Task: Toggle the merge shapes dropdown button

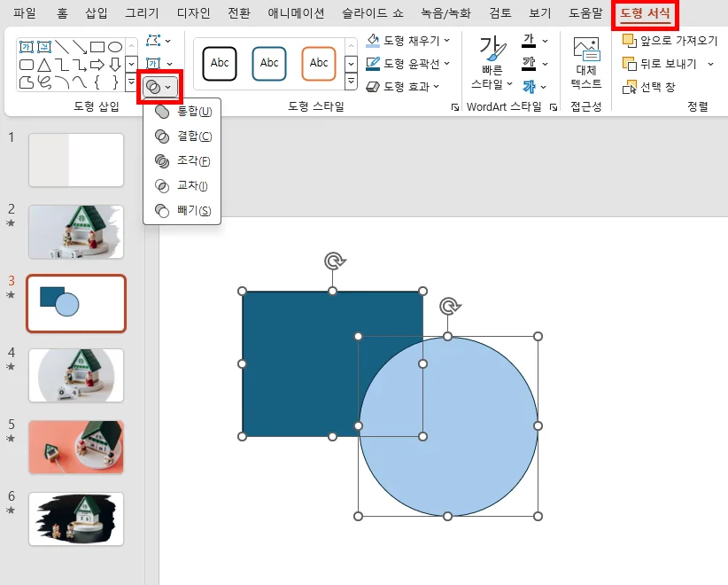Action: coord(159,87)
